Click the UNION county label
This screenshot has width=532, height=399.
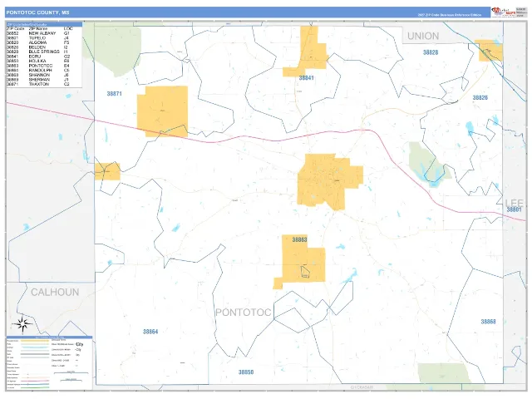click(x=423, y=36)
